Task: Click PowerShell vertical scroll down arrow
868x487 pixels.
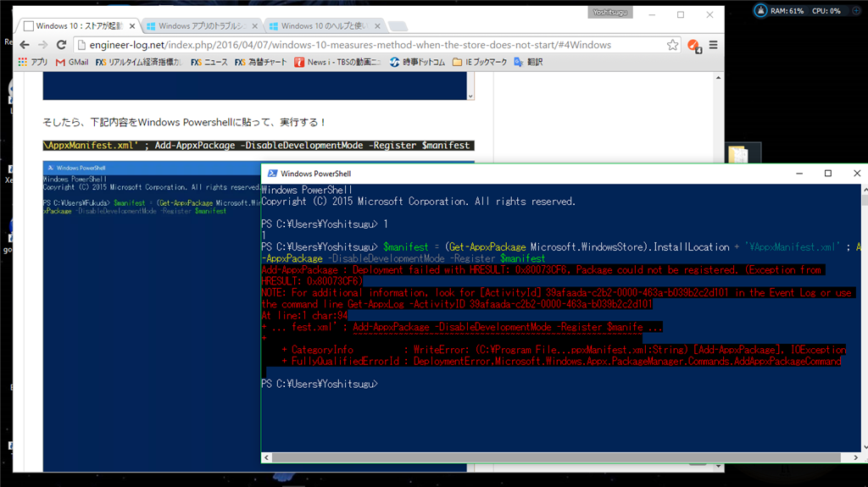Action: [x=865, y=447]
